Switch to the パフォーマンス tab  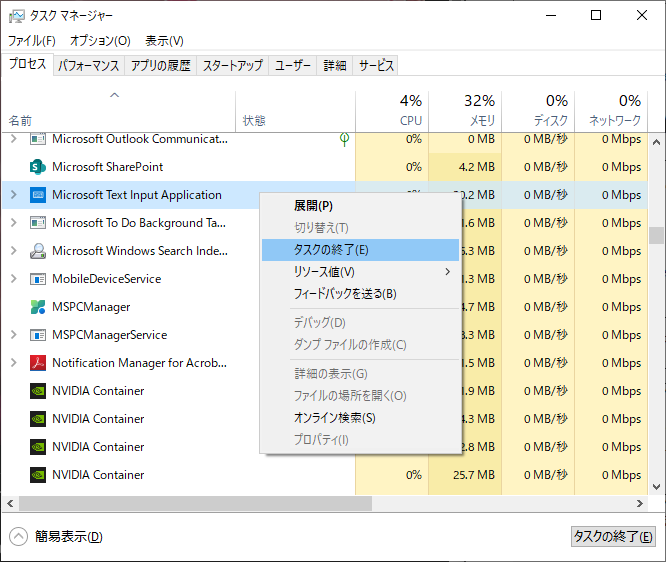[x=89, y=65]
